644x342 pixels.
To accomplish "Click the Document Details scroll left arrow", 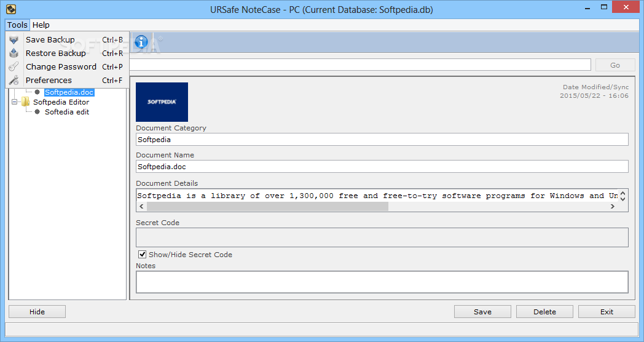I will point(142,206).
